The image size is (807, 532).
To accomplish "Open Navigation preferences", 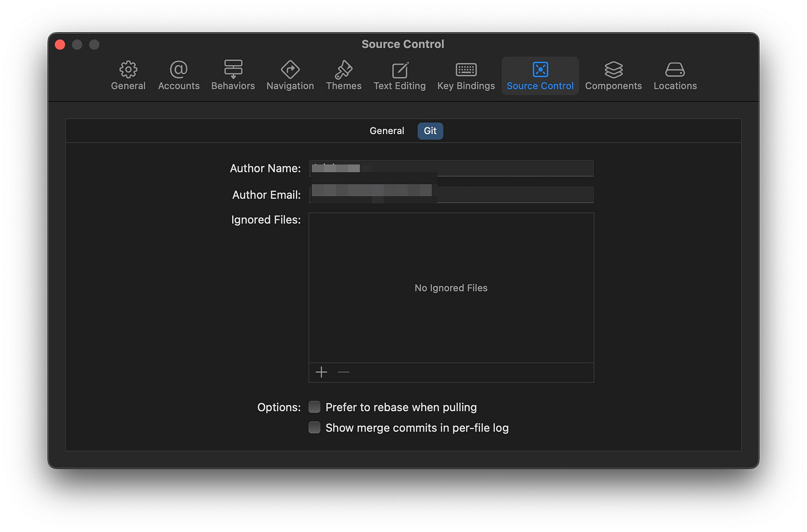I will click(x=290, y=75).
